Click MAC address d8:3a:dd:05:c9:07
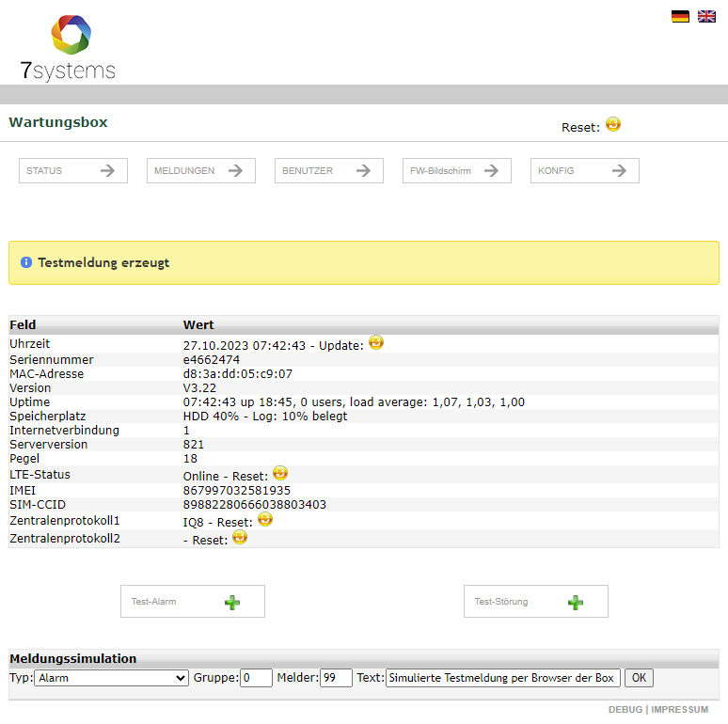Viewport: 728px width, 724px height. (238, 374)
